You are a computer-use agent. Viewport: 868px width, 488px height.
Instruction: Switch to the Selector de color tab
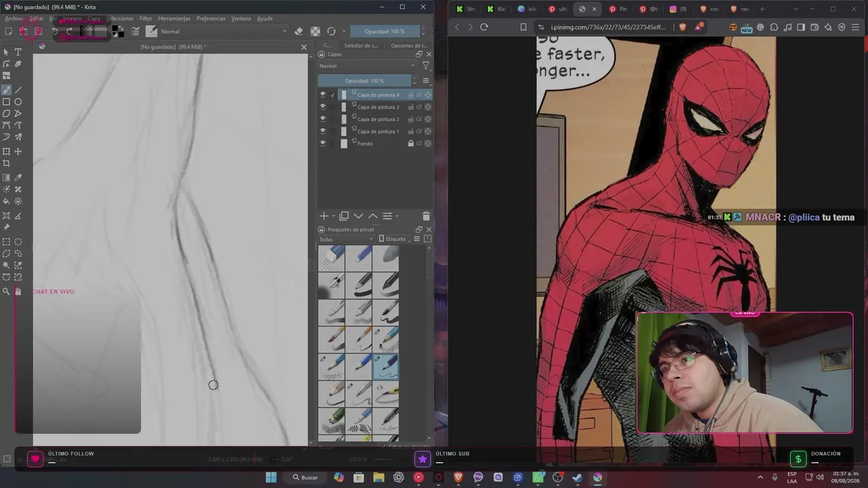[361, 45]
